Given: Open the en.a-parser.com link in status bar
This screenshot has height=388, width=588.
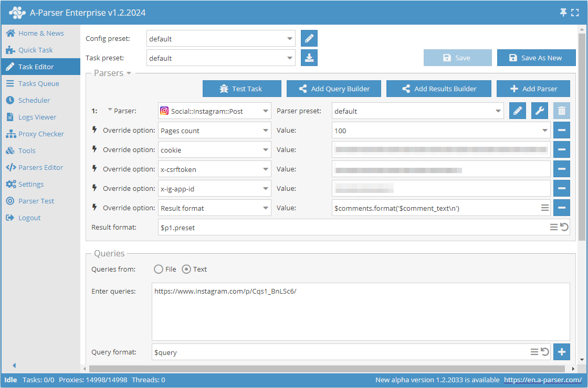Looking at the screenshot, I should [x=543, y=380].
